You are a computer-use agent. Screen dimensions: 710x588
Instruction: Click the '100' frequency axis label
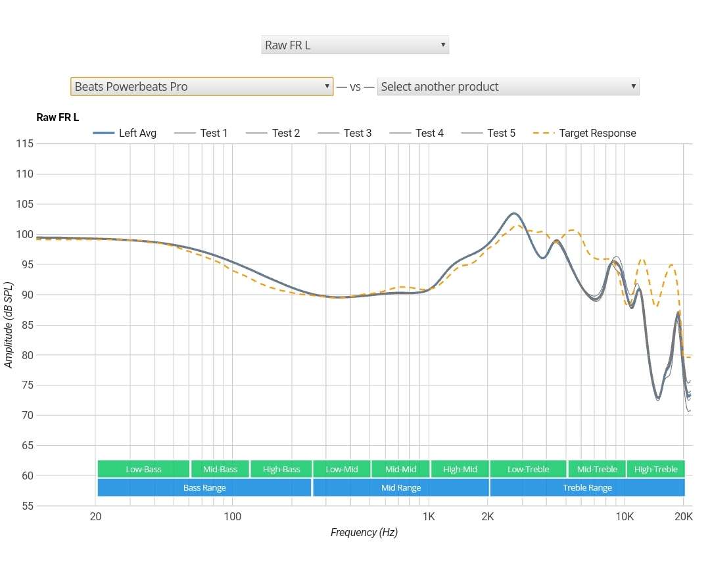pos(232,516)
